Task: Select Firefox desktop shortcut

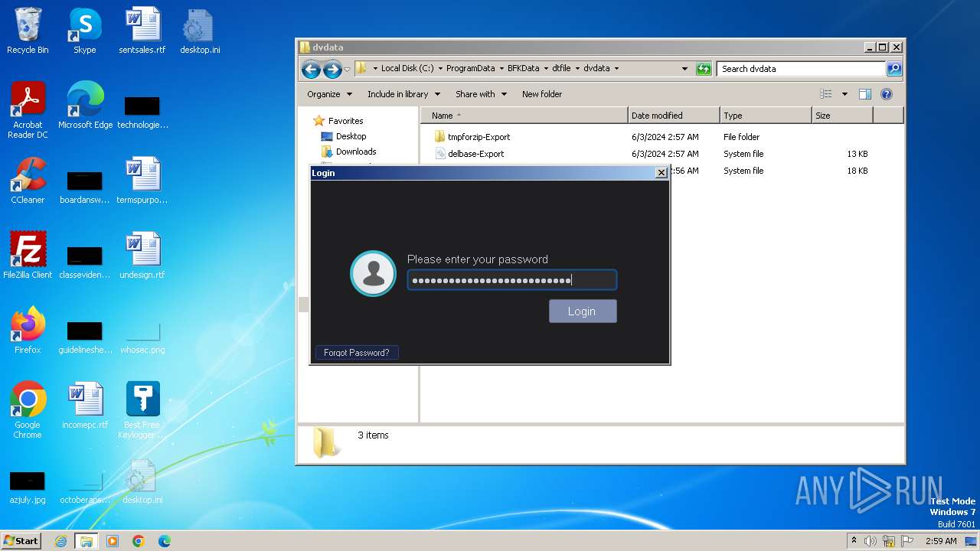Action: [28, 331]
